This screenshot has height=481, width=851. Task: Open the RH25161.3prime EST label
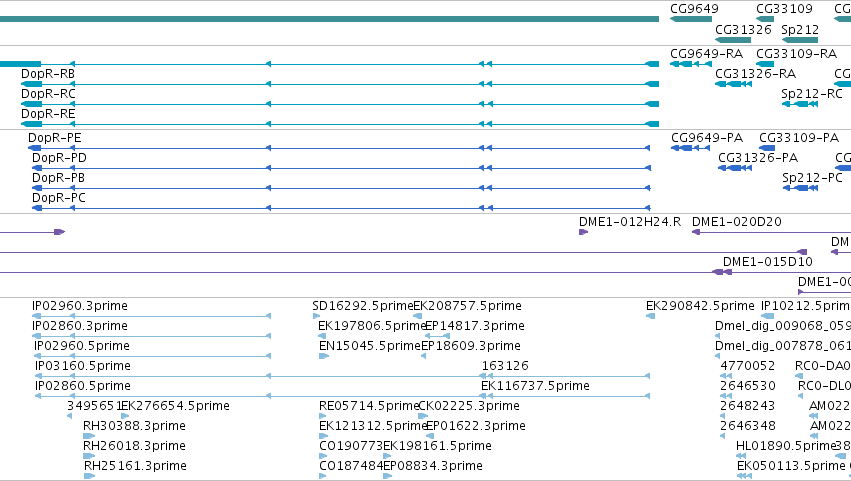135,466
